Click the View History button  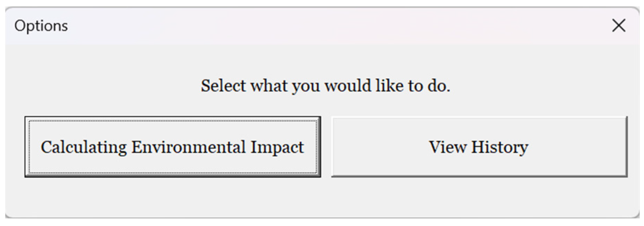(479, 147)
